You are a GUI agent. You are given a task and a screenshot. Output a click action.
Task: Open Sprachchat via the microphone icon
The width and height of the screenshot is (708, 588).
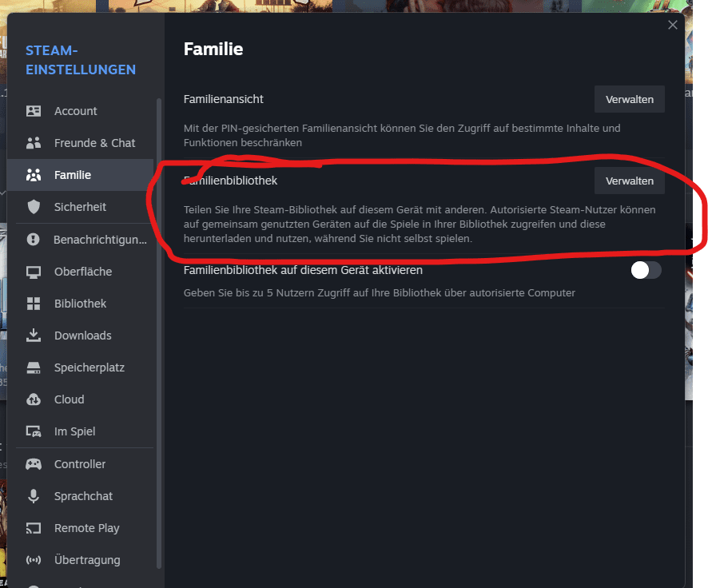(x=34, y=496)
